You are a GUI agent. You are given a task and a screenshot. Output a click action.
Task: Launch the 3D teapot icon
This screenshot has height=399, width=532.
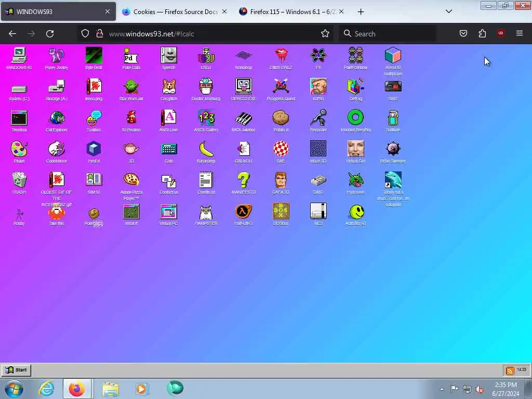pos(131,149)
